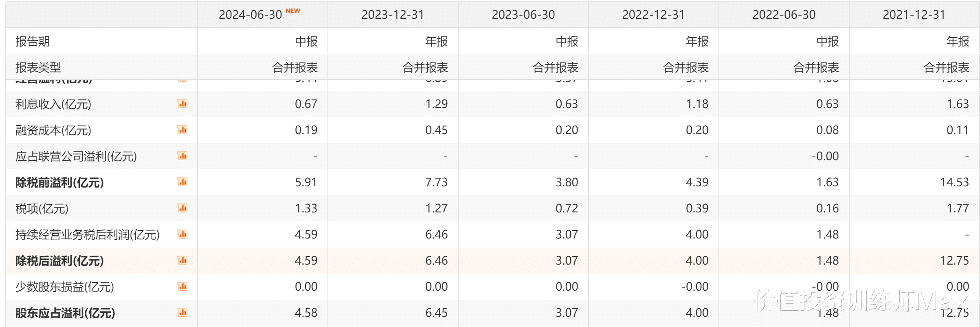Viewport: 980px width, 327px height.
Task: Click chart icon for 除税后溢利
Action: (x=182, y=261)
